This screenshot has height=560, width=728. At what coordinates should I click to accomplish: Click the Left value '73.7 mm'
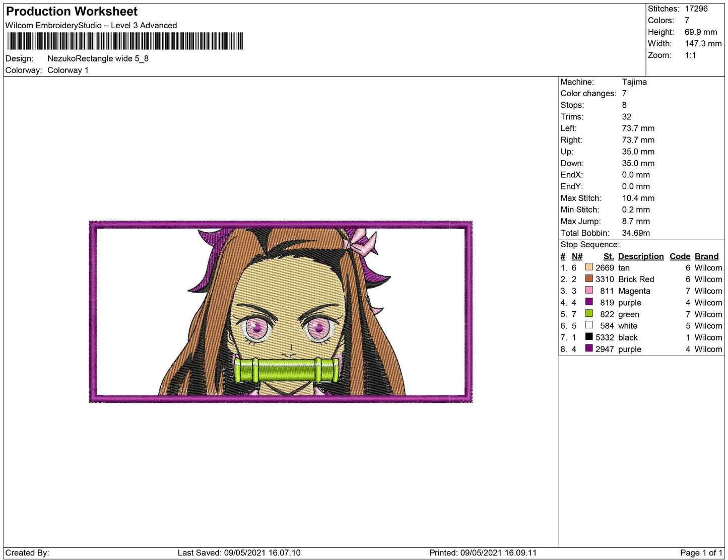(638, 128)
